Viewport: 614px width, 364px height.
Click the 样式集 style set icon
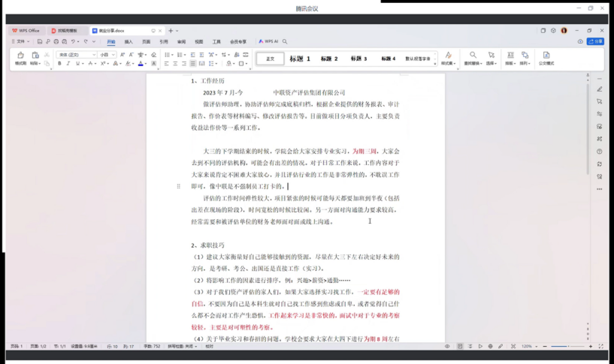point(448,56)
